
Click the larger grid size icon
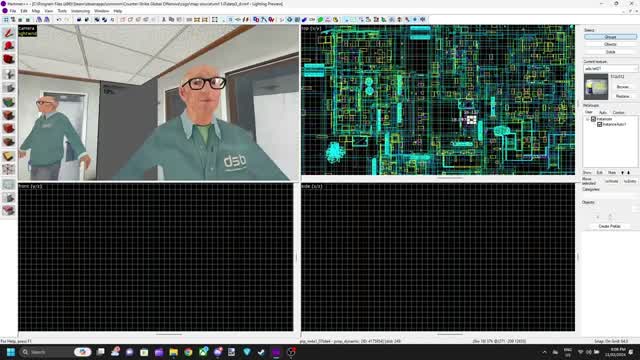pos(28,20)
